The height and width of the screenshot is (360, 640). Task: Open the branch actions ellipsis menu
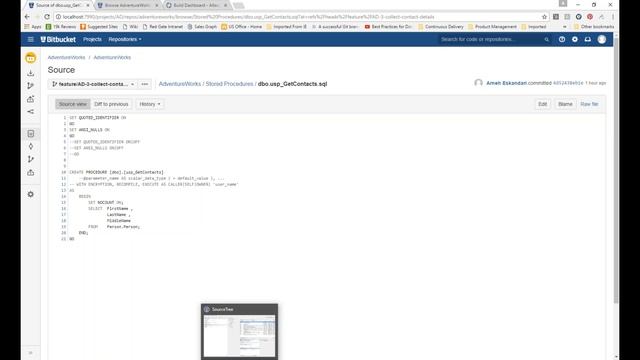pos(145,84)
